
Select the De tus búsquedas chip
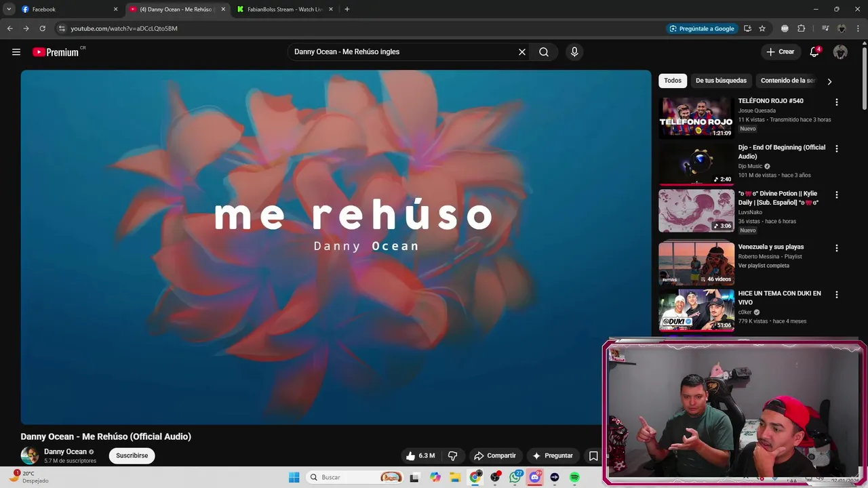point(721,81)
